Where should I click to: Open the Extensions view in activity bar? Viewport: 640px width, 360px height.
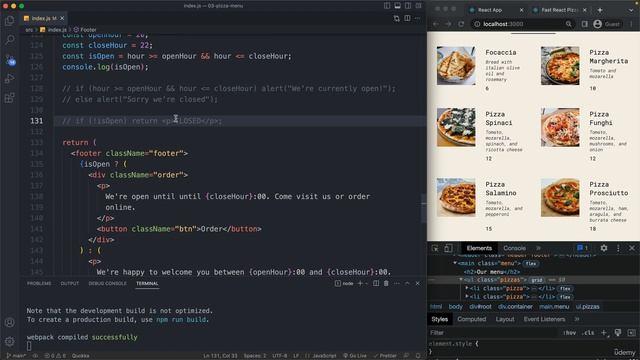(x=9, y=98)
